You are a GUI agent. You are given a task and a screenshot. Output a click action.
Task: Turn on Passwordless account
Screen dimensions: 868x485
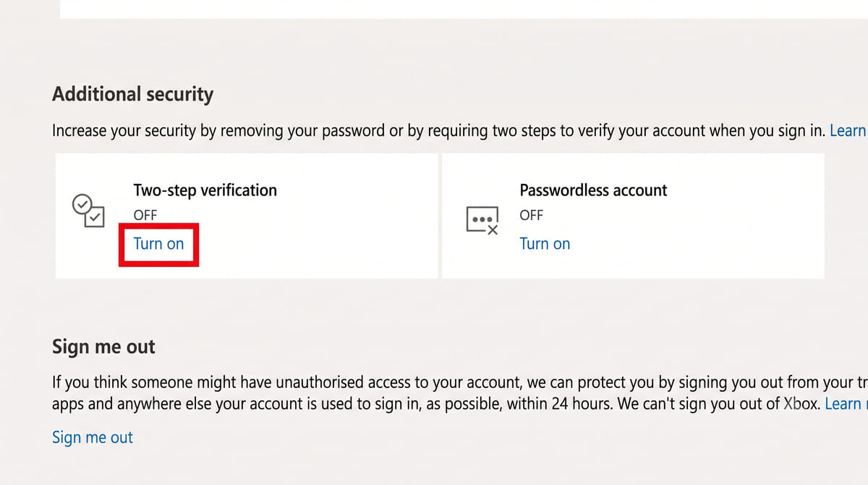(x=545, y=244)
